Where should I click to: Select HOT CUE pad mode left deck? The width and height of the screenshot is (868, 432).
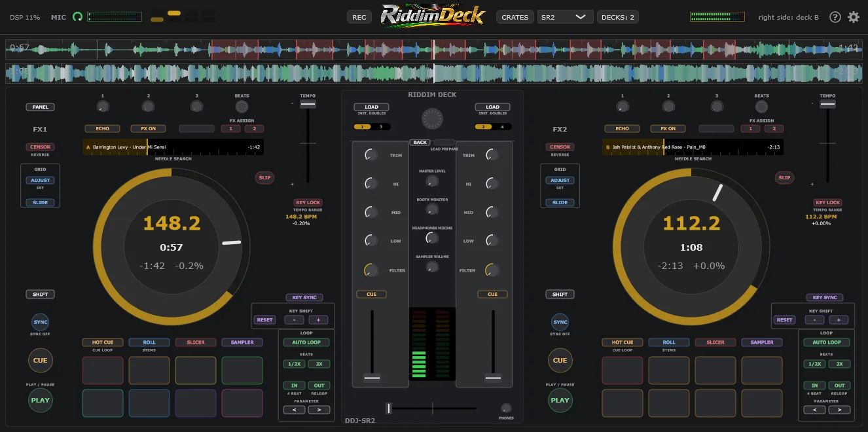point(103,342)
